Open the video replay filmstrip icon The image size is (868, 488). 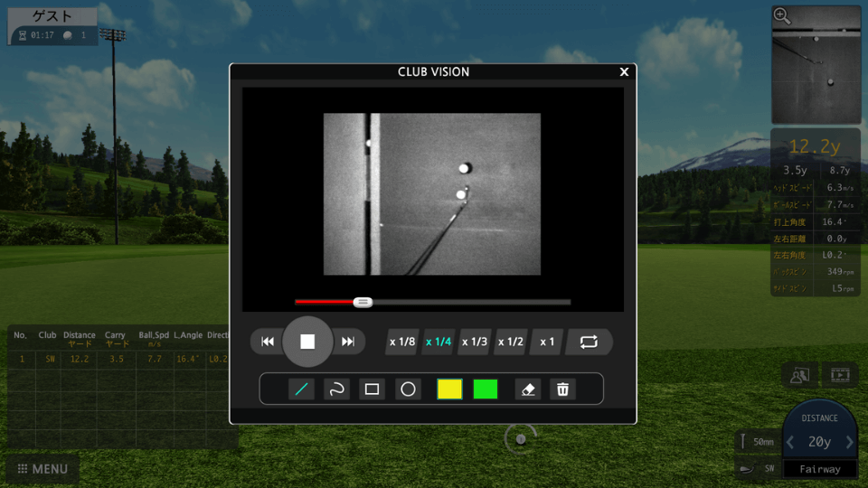pos(840,374)
